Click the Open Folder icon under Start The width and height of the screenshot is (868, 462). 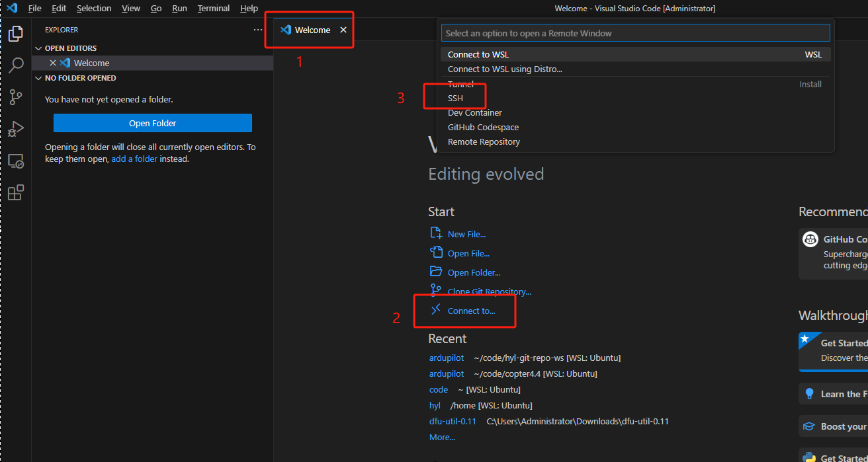pos(435,272)
